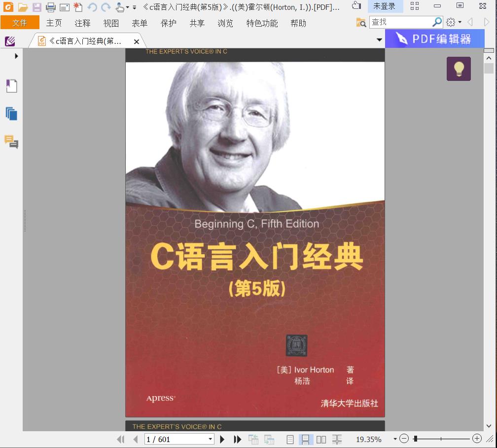Image resolution: width=497 pixels, height=448 pixels.
Task: Enable continuous page view mode
Action: coord(306,440)
